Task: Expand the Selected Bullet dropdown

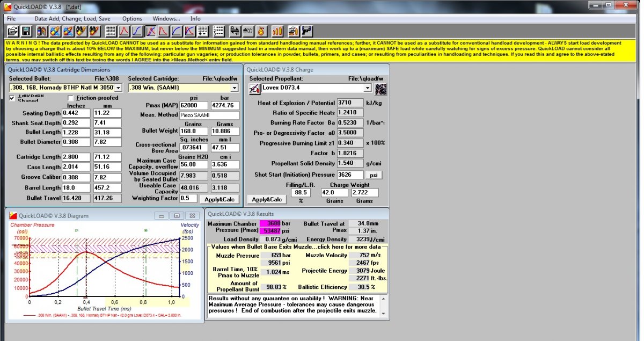Action: coord(119,88)
